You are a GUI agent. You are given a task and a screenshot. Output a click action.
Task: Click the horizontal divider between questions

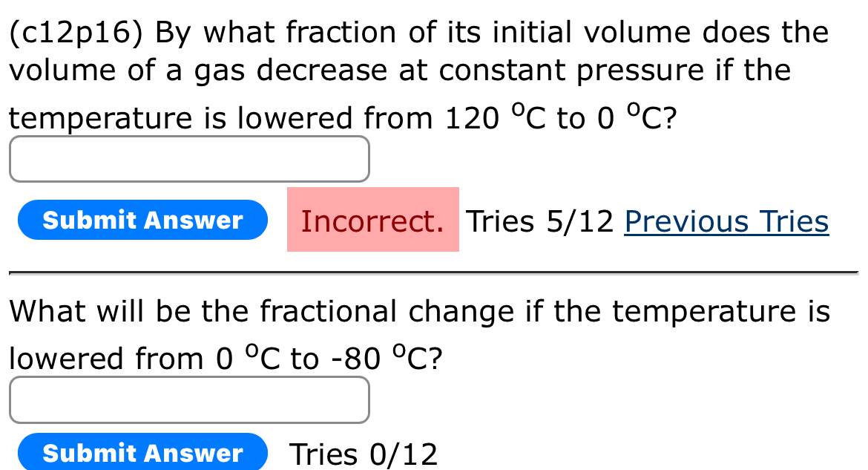point(434,271)
